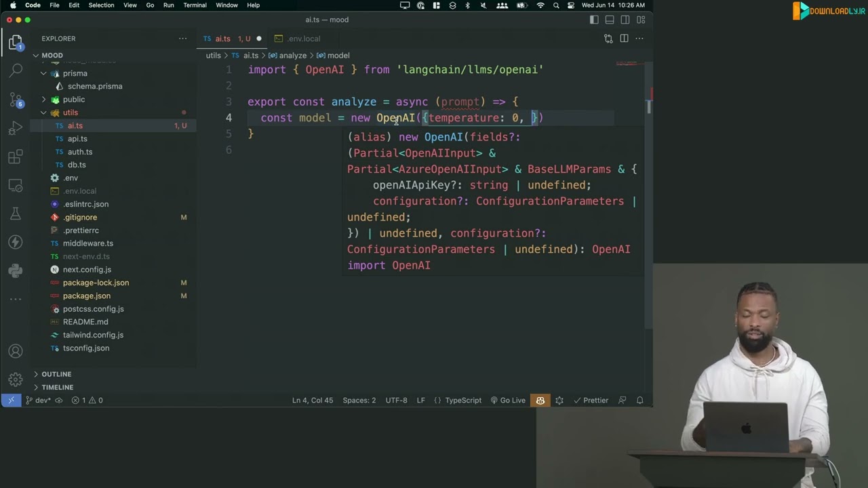Open the Search view in activity bar

pyautogui.click(x=16, y=70)
